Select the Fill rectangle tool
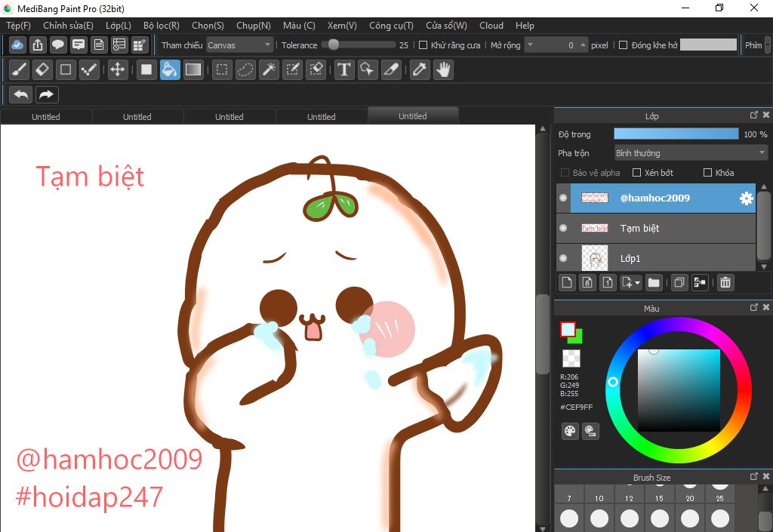The height and width of the screenshot is (532, 773). coord(146,69)
